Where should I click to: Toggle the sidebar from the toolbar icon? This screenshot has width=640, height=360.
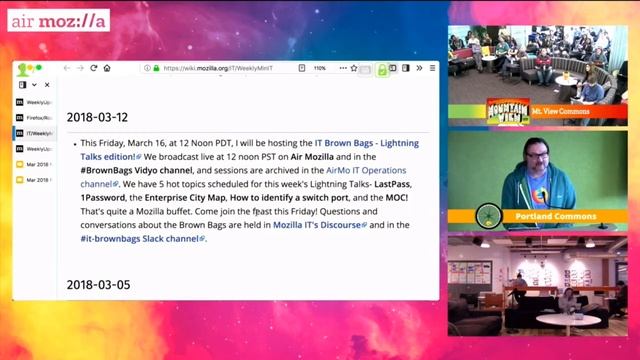[x=393, y=68]
